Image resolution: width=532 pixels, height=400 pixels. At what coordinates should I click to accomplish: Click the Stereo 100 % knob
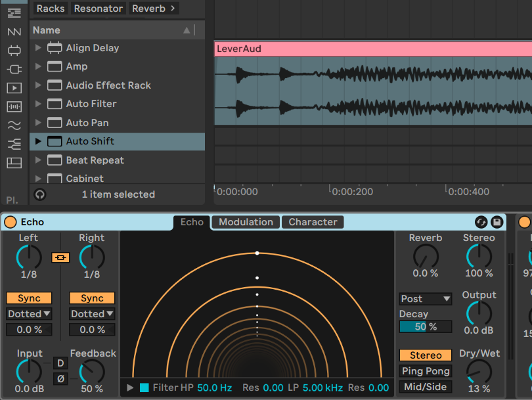pos(479,257)
